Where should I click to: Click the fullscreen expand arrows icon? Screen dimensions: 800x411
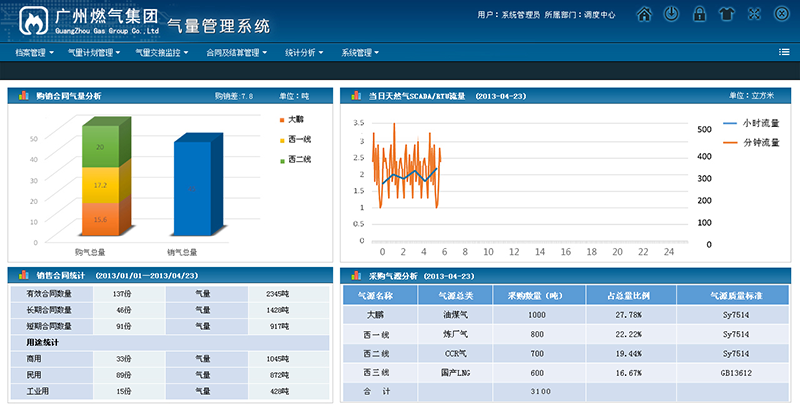[x=754, y=15]
